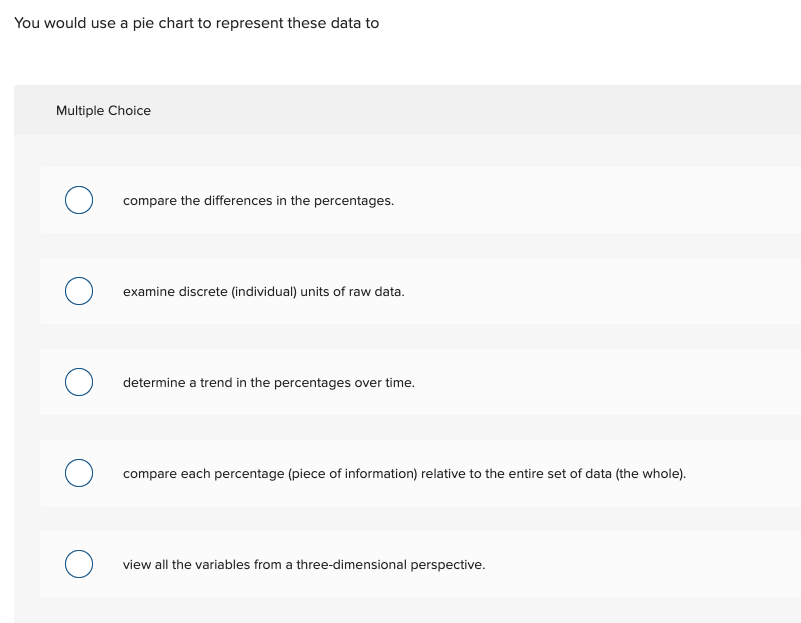Select the radio button for comparing percentage differences
Viewport: 801px width, 623px height.
click(x=79, y=200)
